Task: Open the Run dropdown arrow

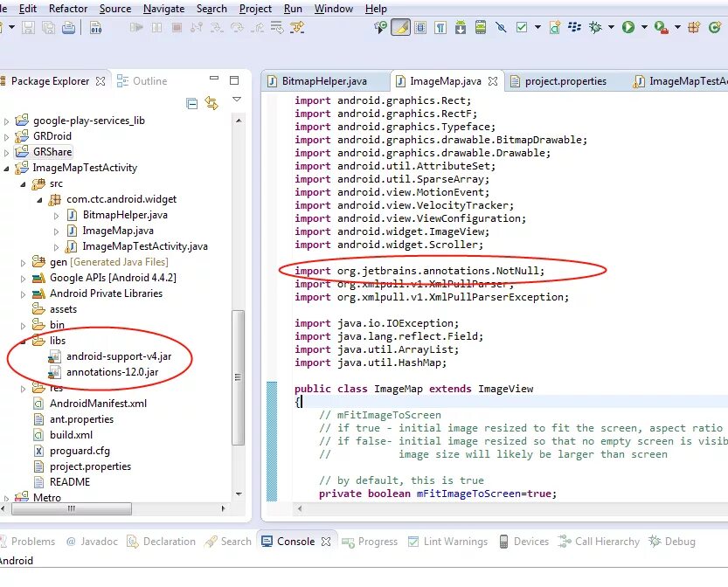Action: click(x=644, y=27)
